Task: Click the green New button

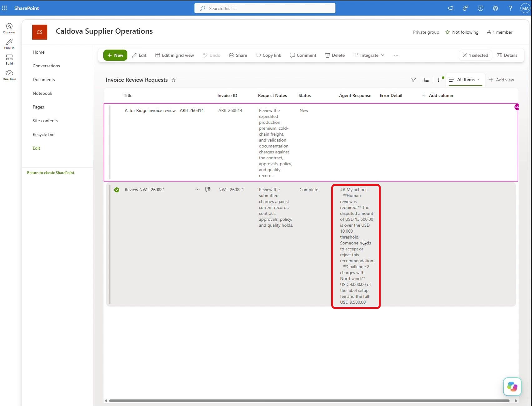Action: 115,55
